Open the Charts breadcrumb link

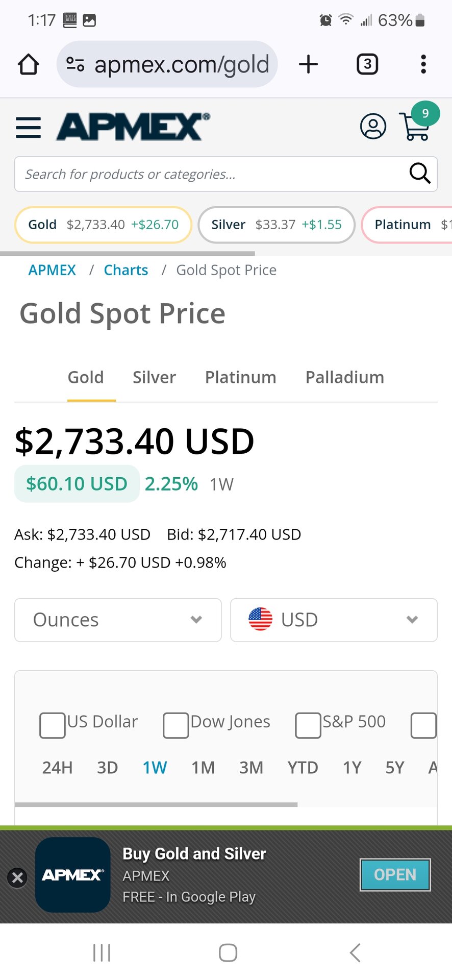point(126,269)
